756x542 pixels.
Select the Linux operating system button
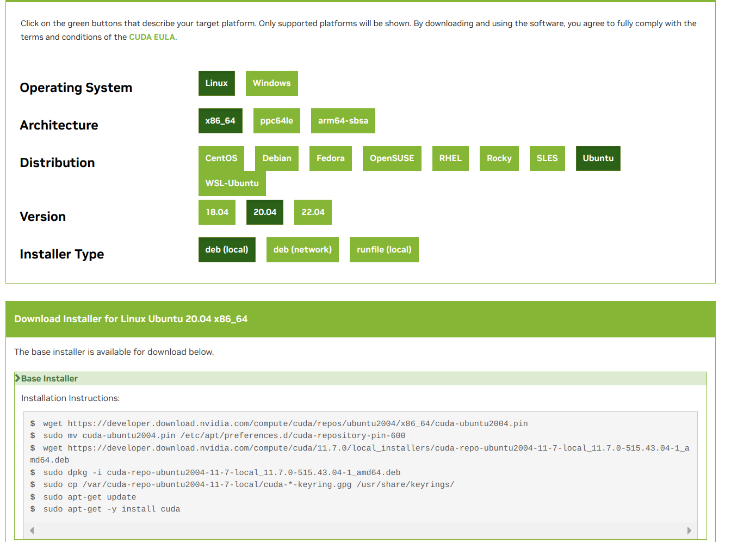pos(216,83)
